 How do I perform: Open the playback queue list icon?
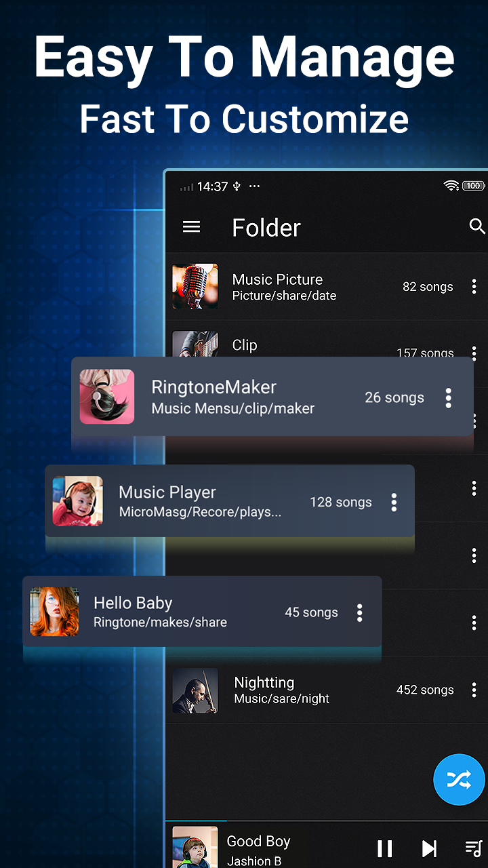[x=473, y=848]
